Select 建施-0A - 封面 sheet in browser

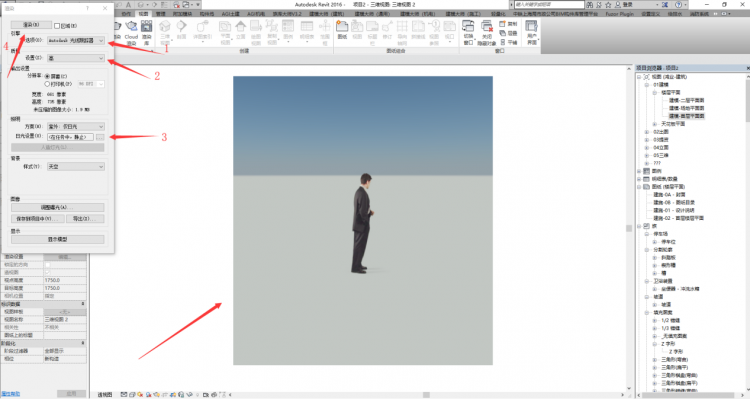(x=669, y=195)
